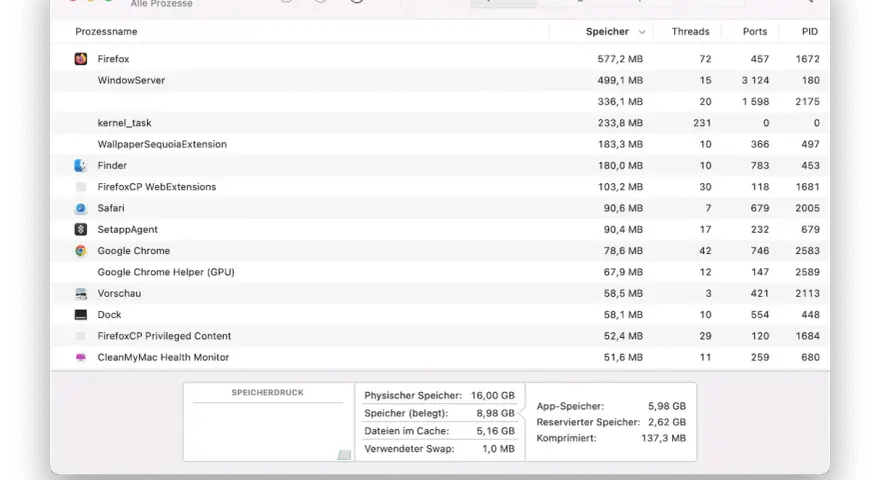Click Firefox thread count 72
Screen dimensions: 880x480
coord(705,59)
